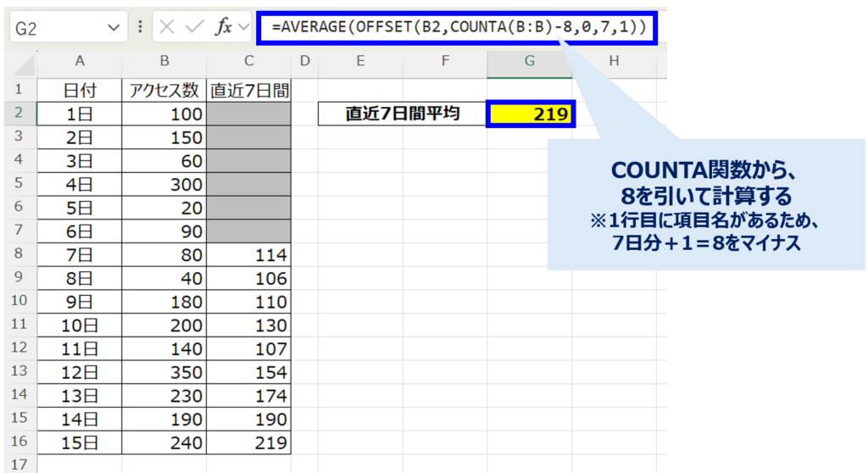Open the Insert Function fx button
Screen dimensions: 868x473
click(223, 26)
